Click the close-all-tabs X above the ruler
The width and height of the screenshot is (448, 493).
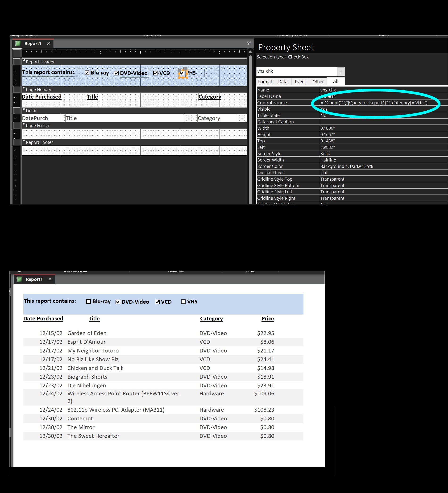(249, 44)
